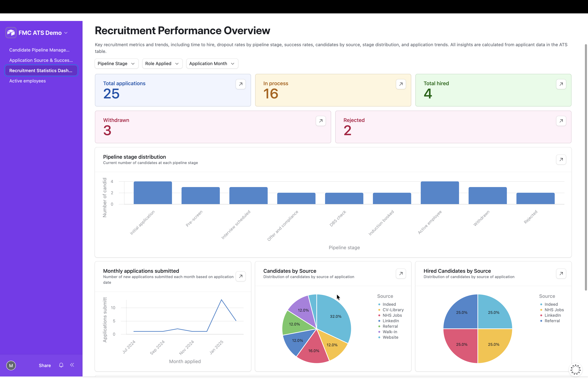The height and width of the screenshot is (382, 588).
Task: Click Active employee bar in chart
Action: coord(440,193)
